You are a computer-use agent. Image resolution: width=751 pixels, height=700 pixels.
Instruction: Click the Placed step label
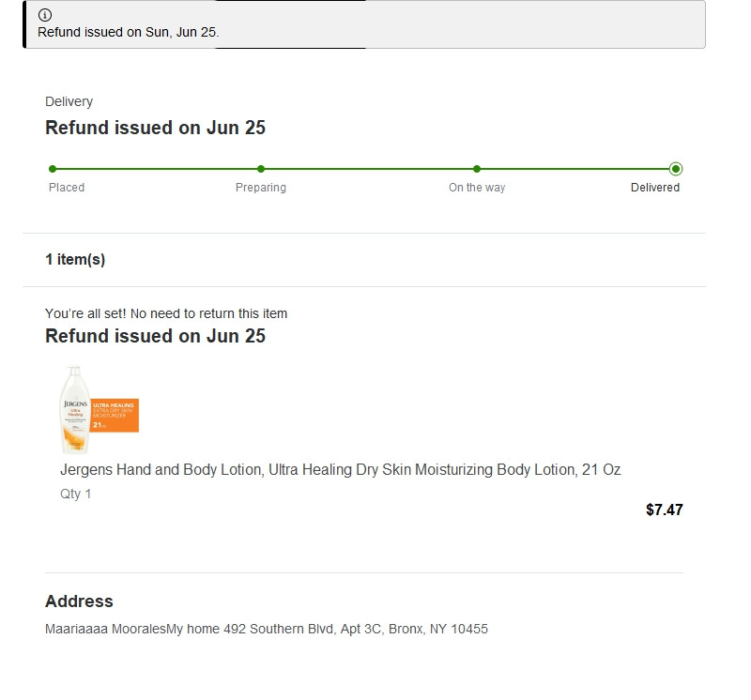pyautogui.click(x=67, y=188)
